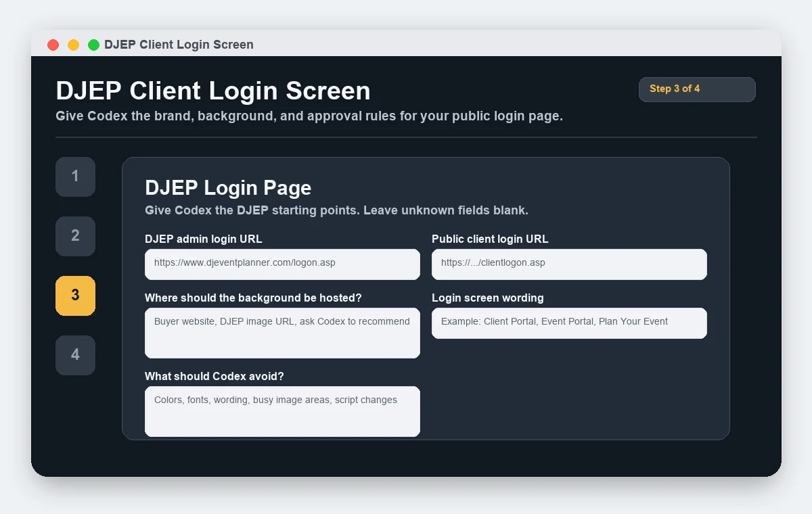Click the 'DJEP Client Login Screen' main heading
The height and width of the screenshot is (514, 812).
[x=213, y=91]
